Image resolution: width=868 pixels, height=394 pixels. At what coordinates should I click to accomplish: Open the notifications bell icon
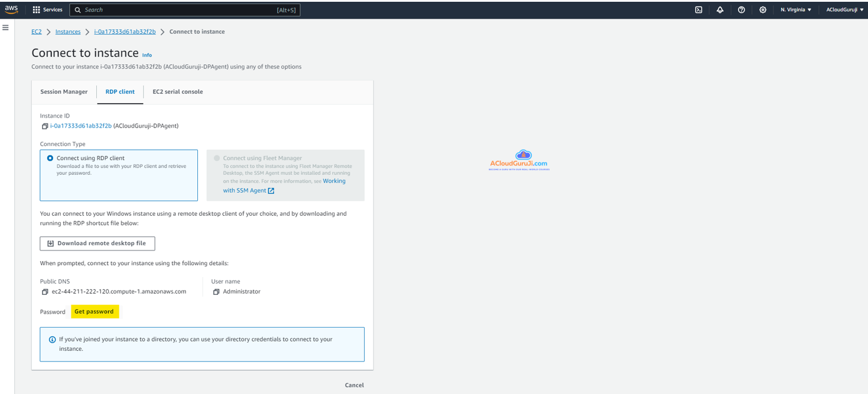click(720, 10)
